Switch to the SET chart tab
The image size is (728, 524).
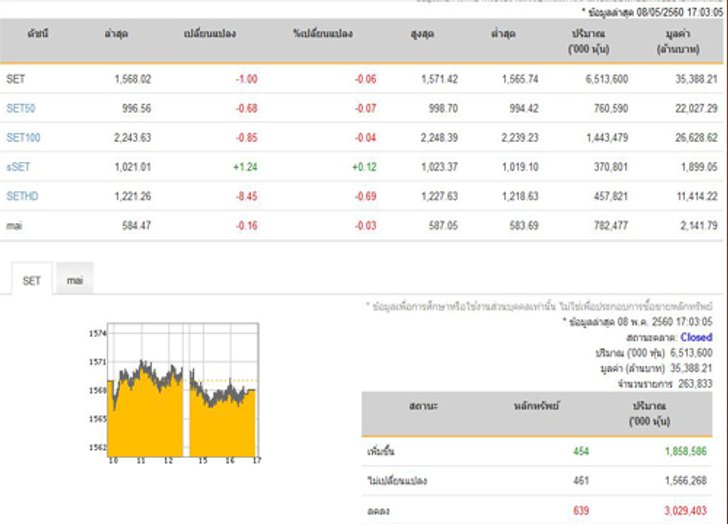[32, 280]
